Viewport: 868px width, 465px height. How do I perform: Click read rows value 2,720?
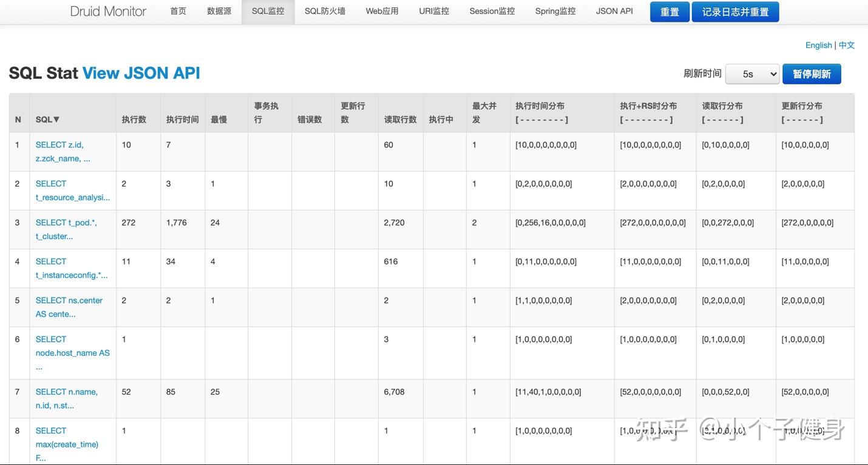click(394, 223)
